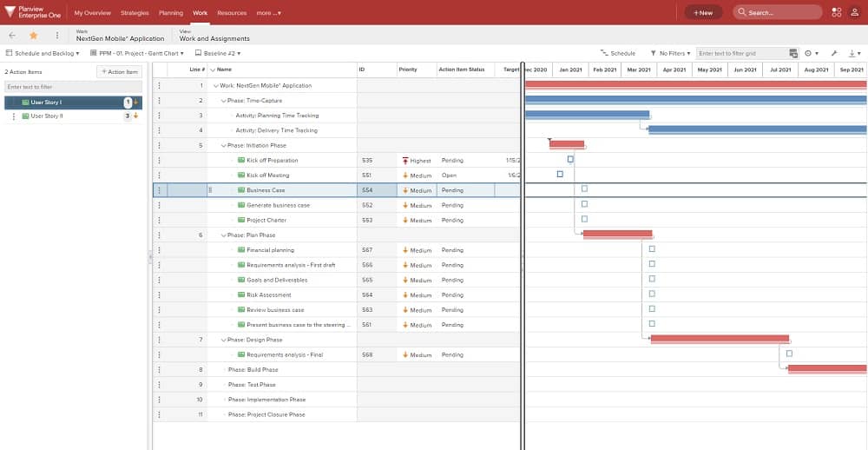Screen dimensions: 868x450
Task: Click the red Design Phase Gantt bar
Action: 720,339
